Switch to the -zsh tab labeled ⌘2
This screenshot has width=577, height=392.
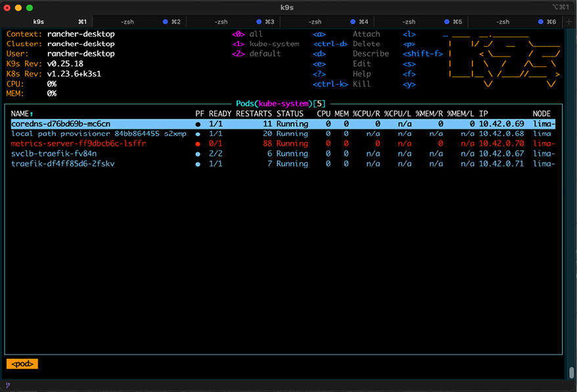pos(139,22)
